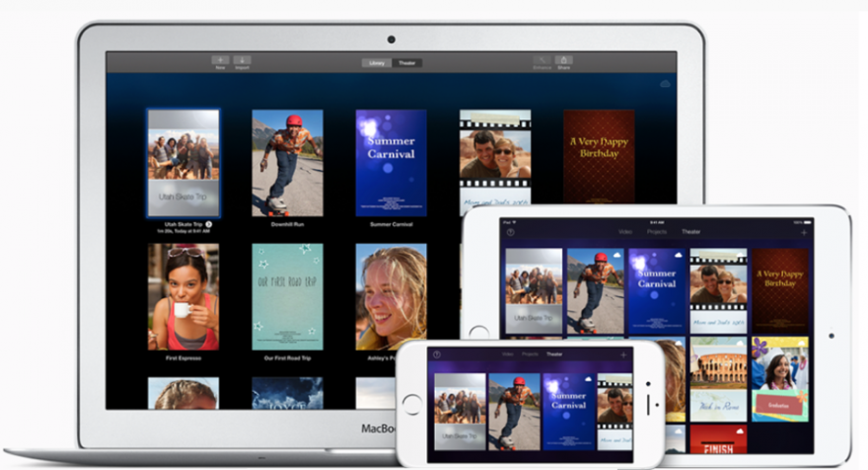Click the Enhance wand button on MacBook toolbar
This screenshot has height=470, width=868.
(542, 60)
